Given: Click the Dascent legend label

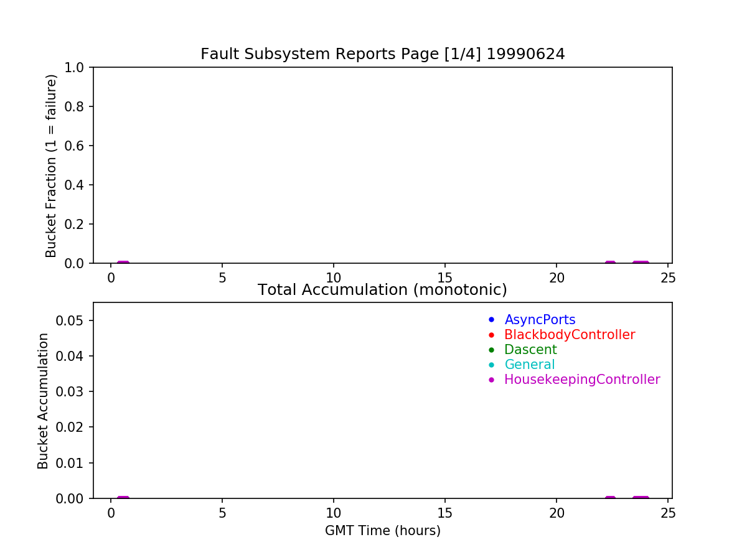Looking at the screenshot, I should click(530, 350).
